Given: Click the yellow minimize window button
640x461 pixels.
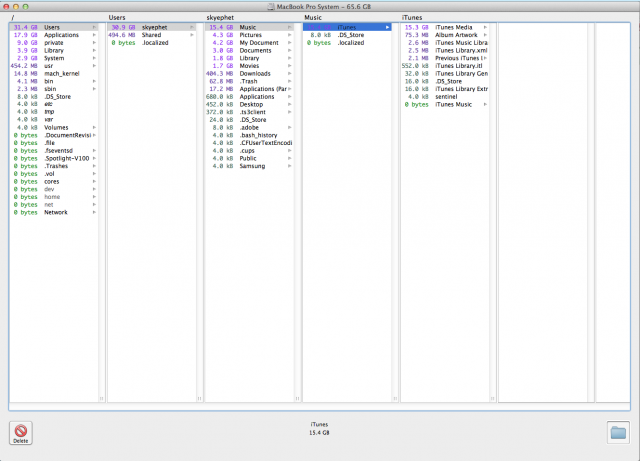Looking at the screenshot, I should [16, 7].
